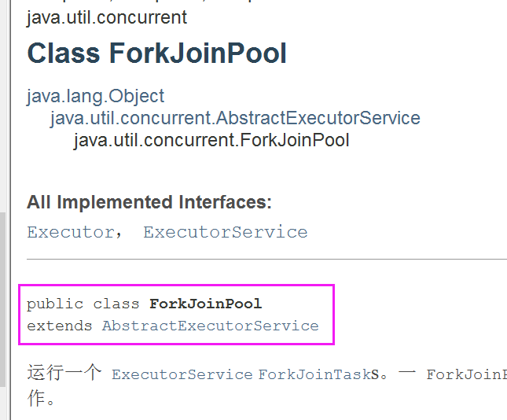The width and height of the screenshot is (507, 420).
Task: Click the 'public class' keywords in the declaration
Action: [84, 304]
